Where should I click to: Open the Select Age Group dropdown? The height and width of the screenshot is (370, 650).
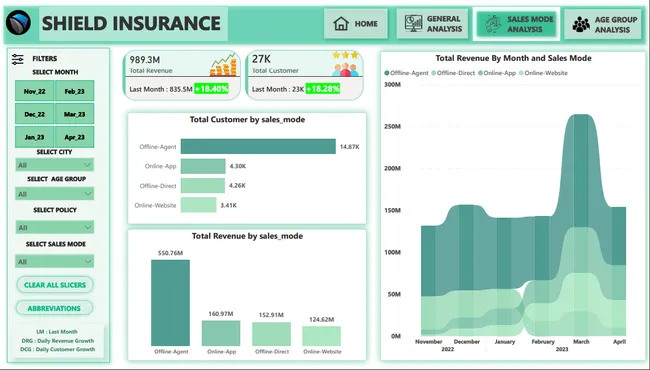(54, 194)
